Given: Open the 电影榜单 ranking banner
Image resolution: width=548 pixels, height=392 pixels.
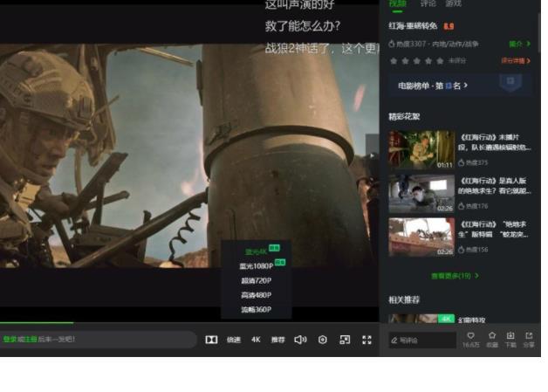Looking at the screenshot, I should click(x=460, y=85).
